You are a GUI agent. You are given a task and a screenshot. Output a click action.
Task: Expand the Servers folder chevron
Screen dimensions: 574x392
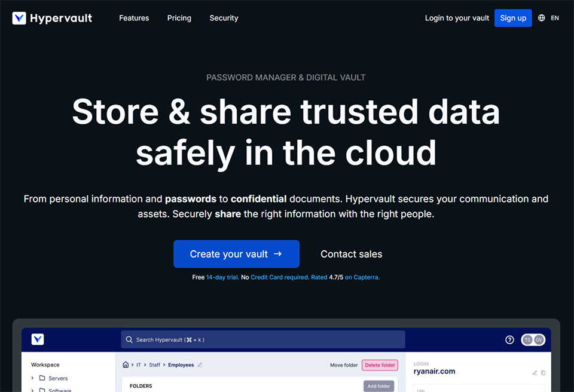coord(32,378)
